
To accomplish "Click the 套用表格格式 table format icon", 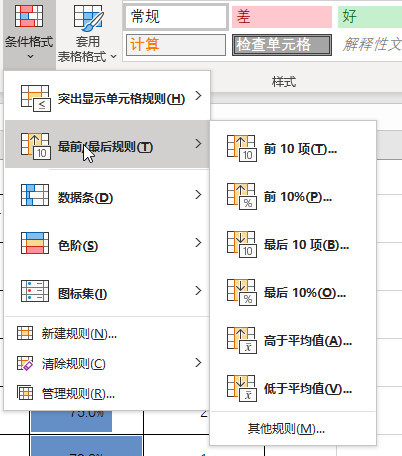I will [88, 17].
